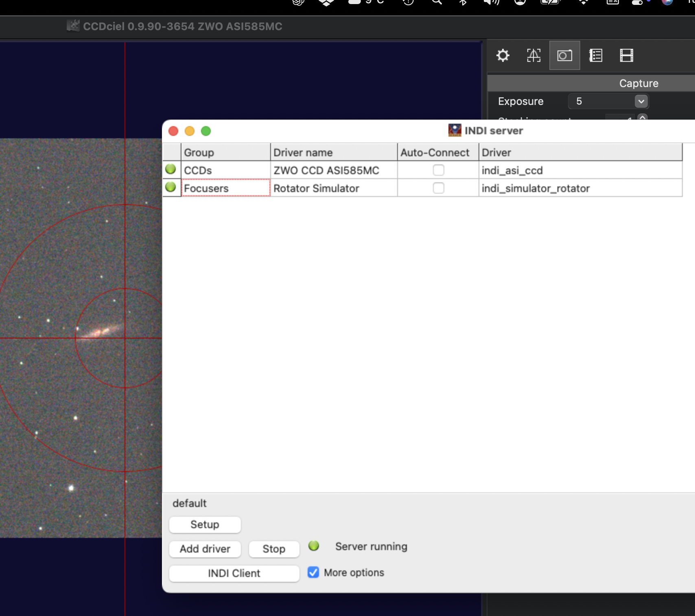Enable Auto-Connect for Rotator Simulator
The image size is (695, 616).
(x=438, y=188)
